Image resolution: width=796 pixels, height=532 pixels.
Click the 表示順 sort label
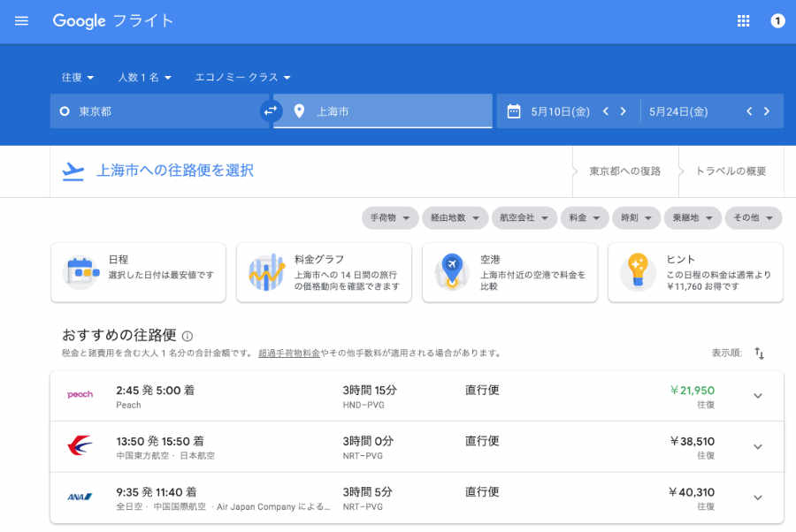pyautogui.click(x=727, y=353)
